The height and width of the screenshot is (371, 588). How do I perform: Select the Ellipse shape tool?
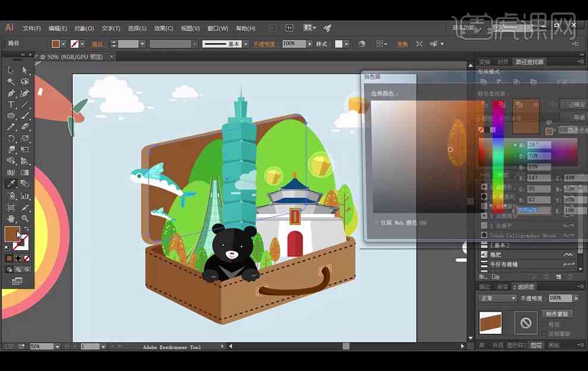point(11,116)
